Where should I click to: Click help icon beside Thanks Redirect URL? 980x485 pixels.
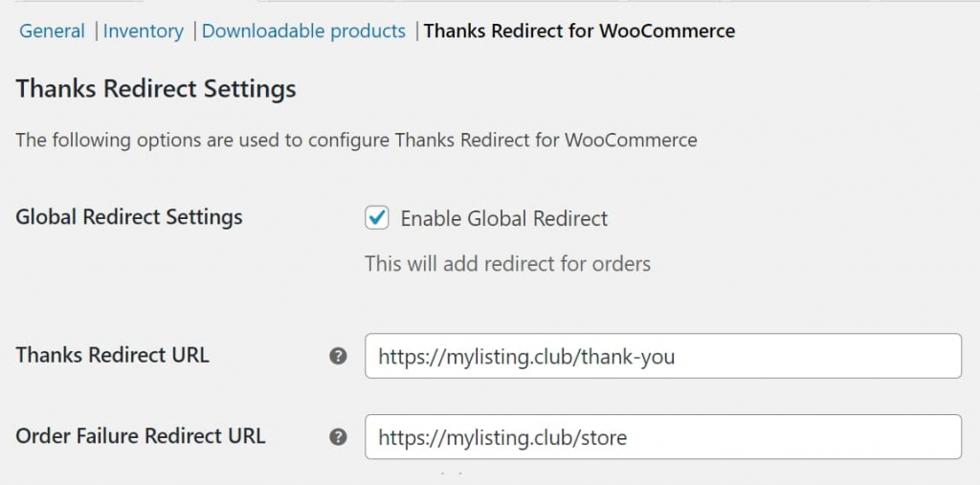[338, 356]
